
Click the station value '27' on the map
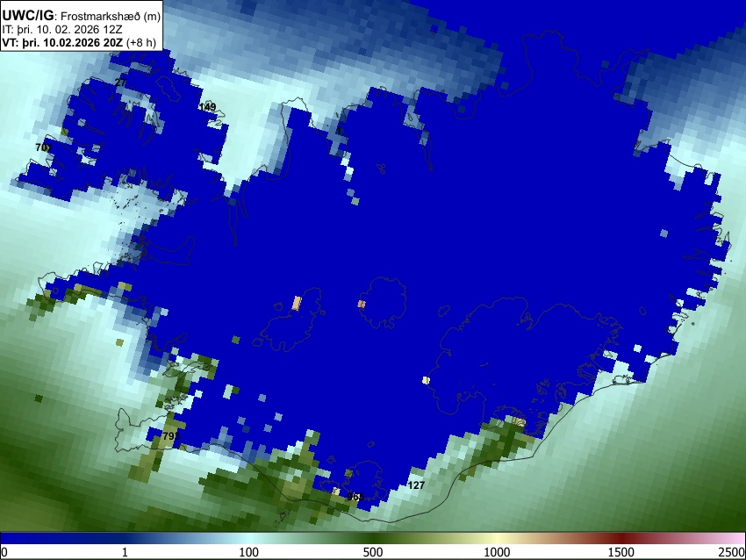[120, 83]
